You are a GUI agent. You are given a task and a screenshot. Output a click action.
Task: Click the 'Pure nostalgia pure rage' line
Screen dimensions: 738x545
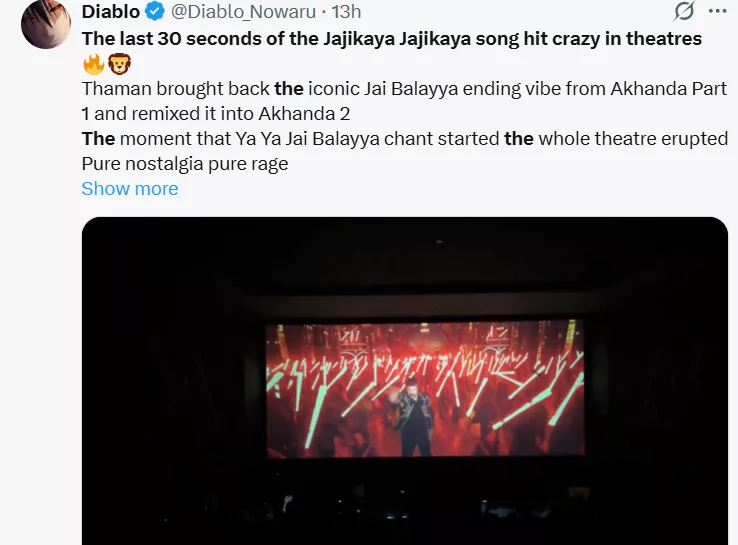point(185,164)
